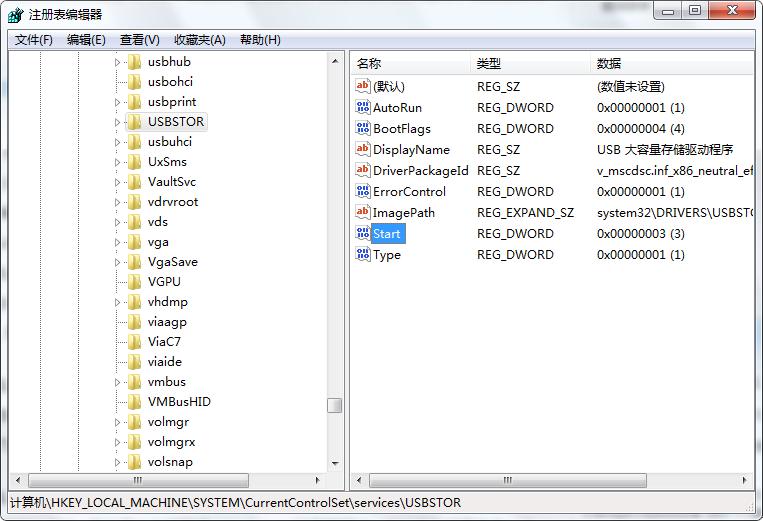Open the 收藏夹(A) menu
The height and width of the screenshot is (521, 763).
(200, 40)
